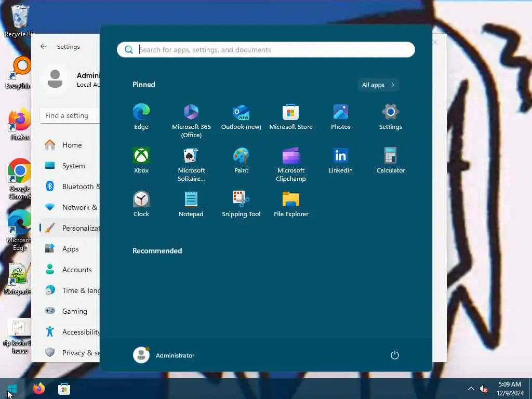Open Administrator account options in Start
The image size is (532, 399).
(x=164, y=355)
